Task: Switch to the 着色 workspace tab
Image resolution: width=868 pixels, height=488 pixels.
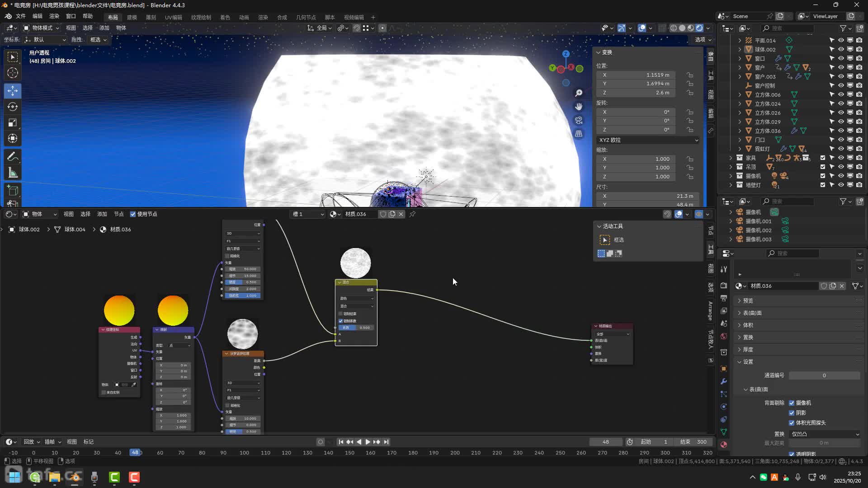Action: coord(225,17)
